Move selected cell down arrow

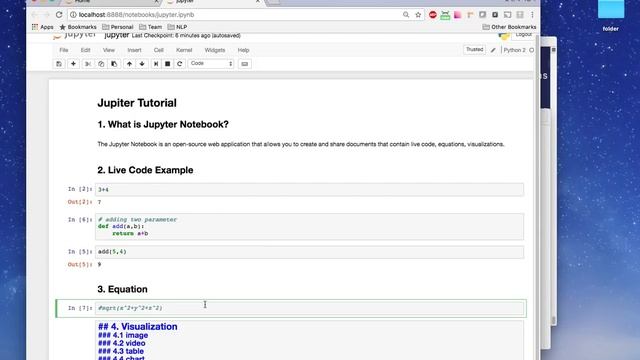(142, 64)
